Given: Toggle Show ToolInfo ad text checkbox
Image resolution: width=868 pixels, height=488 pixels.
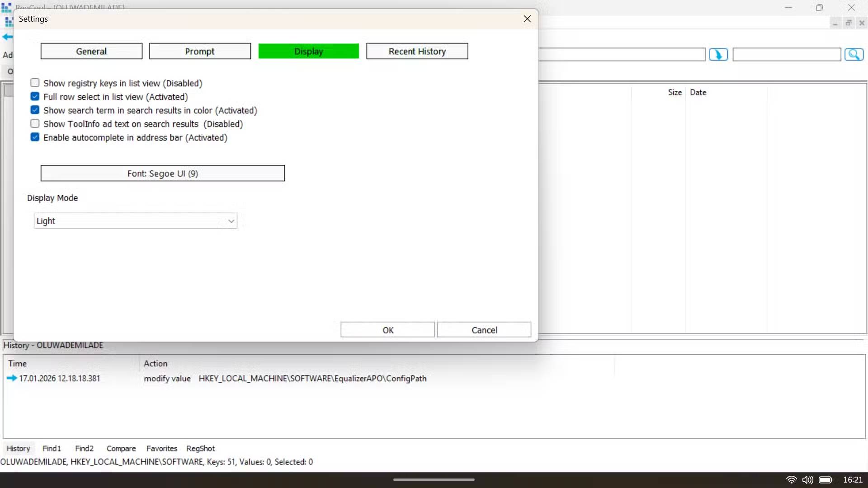Looking at the screenshot, I should tap(35, 124).
